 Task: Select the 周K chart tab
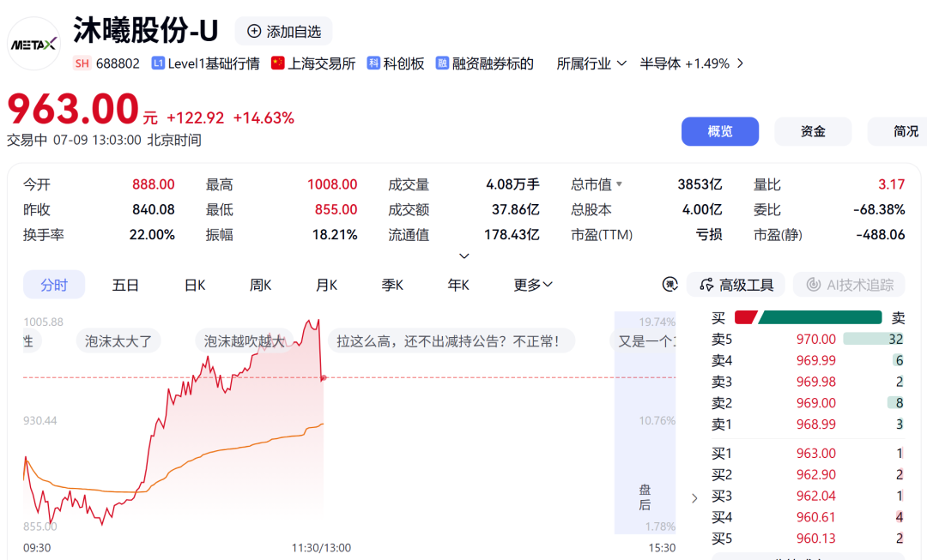click(x=260, y=286)
